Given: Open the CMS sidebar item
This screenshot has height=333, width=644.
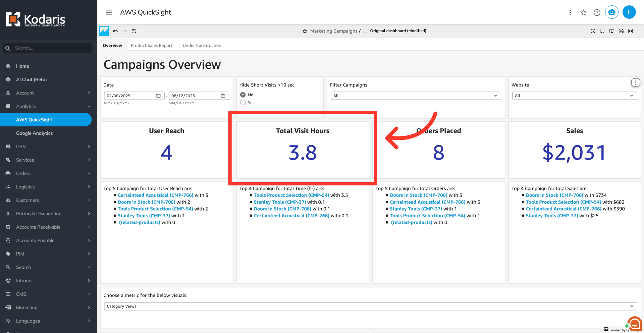Looking at the screenshot, I should tap(48, 294).
